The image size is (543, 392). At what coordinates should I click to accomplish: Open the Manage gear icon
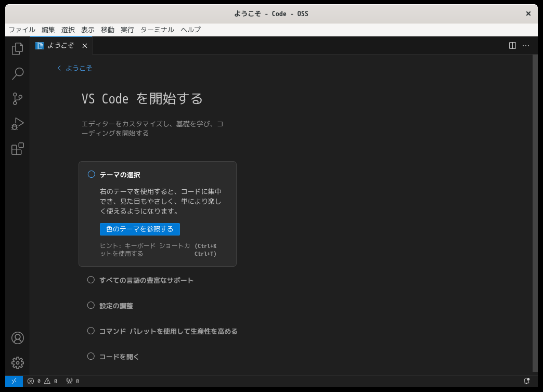pyautogui.click(x=17, y=363)
